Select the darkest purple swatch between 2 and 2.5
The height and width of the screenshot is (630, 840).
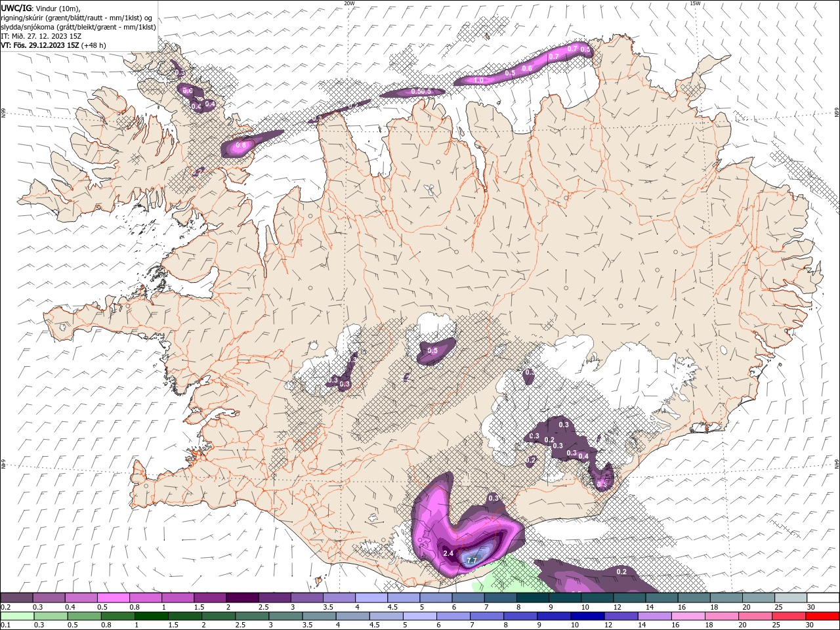point(242,598)
